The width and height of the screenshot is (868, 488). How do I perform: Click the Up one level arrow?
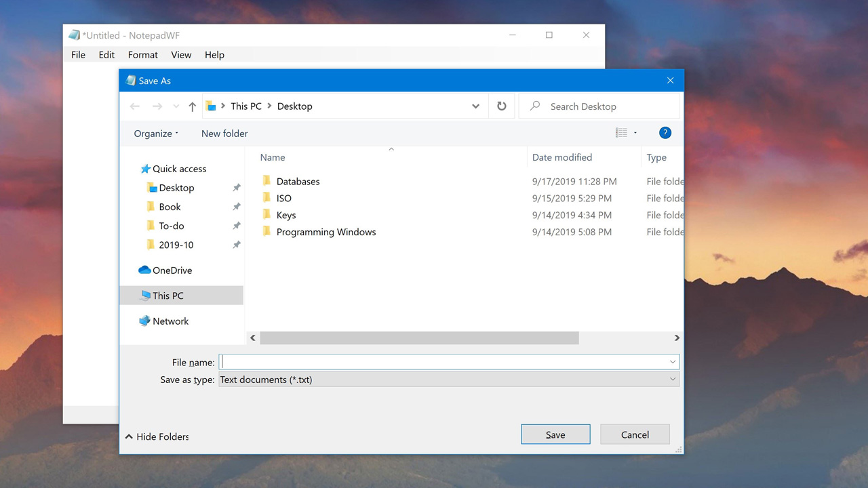coord(193,106)
